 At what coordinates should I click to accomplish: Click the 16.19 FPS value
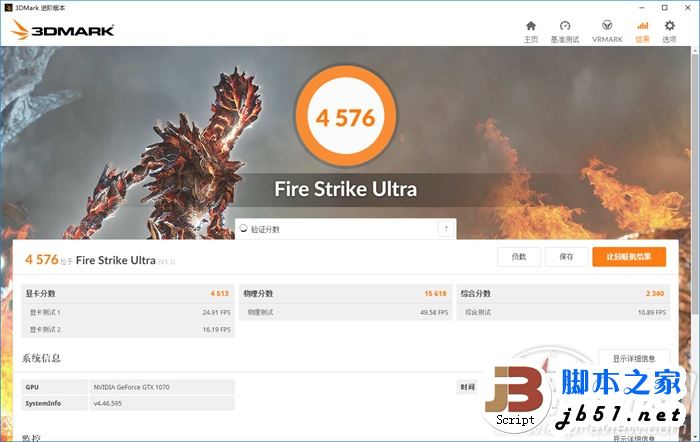click(x=217, y=329)
